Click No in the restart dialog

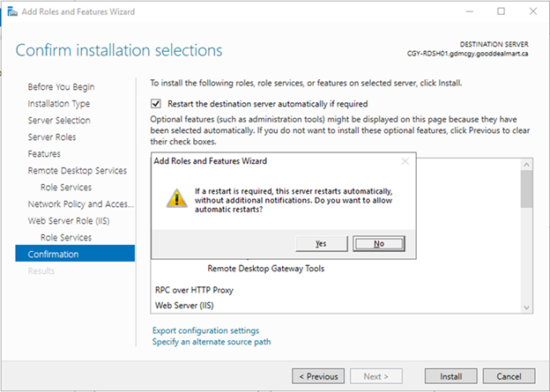point(378,243)
